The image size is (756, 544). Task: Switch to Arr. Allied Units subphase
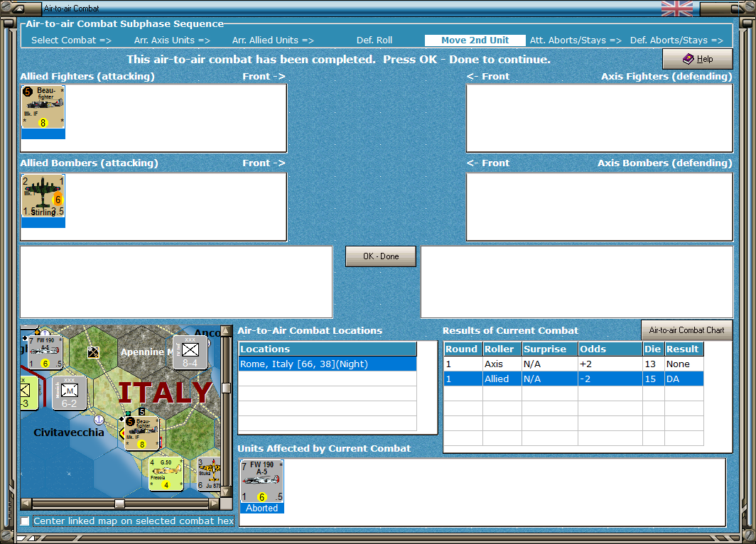[273, 40]
